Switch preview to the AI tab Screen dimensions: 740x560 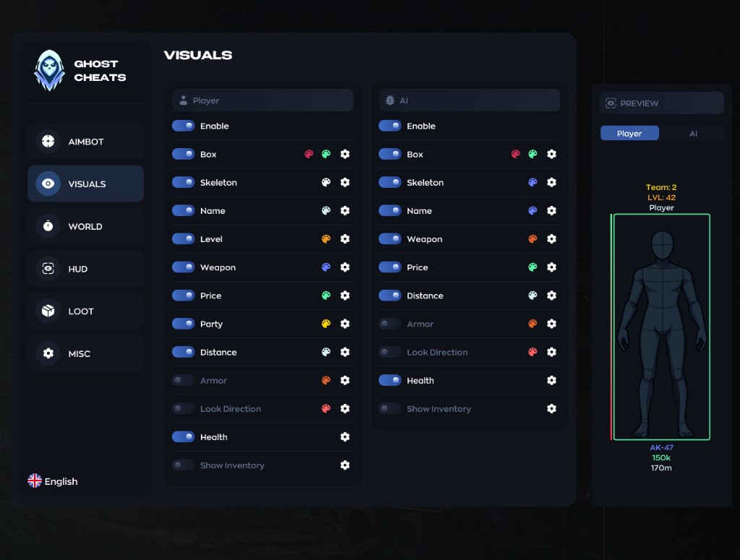pyautogui.click(x=693, y=134)
